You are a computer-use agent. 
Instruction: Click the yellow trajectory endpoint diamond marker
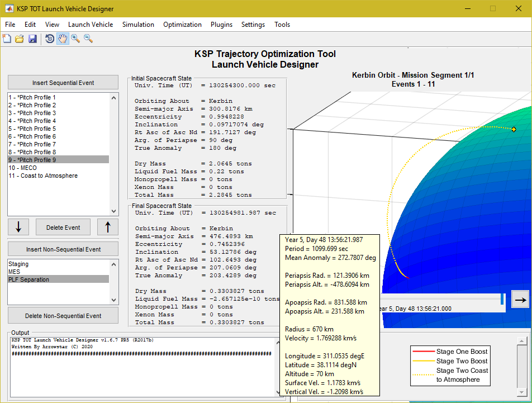click(514, 129)
